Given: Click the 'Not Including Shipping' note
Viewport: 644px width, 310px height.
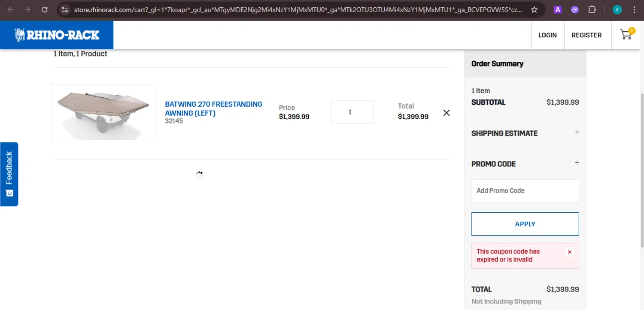Looking at the screenshot, I should (506, 301).
